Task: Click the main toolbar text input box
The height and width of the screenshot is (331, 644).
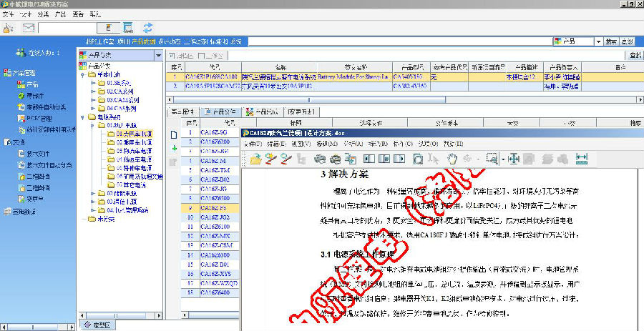Action: point(67,28)
